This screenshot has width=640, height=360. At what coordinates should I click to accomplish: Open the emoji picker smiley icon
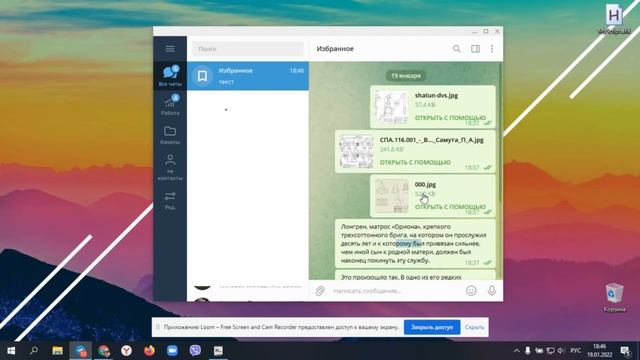[x=471, y=291]
